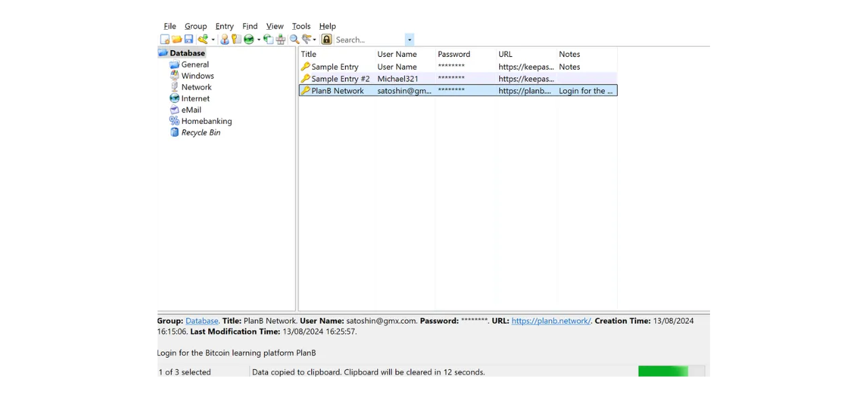Create a new database using the toolbar icon
This screenshot has width=868, height=397.
[x=165, y=39]
